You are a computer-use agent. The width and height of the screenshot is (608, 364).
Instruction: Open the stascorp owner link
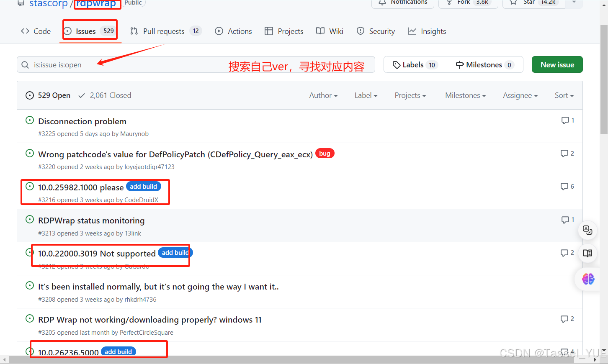click(x=49, y=3)
